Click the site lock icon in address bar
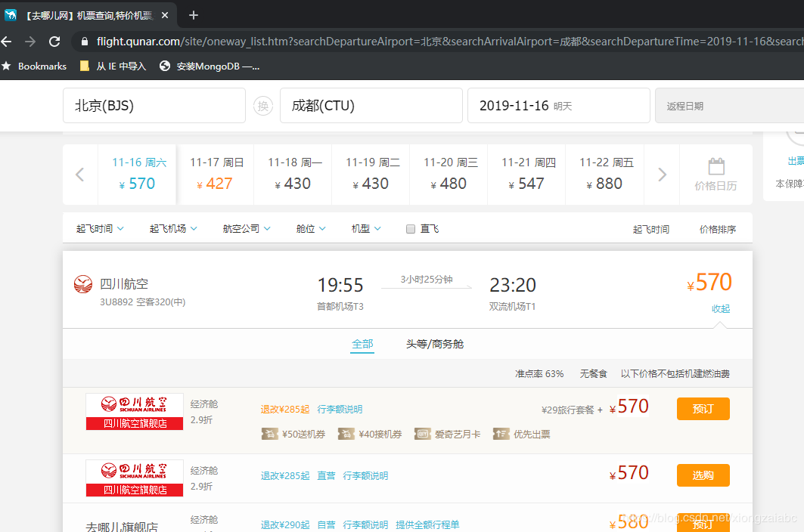 [x=85, y=42]
